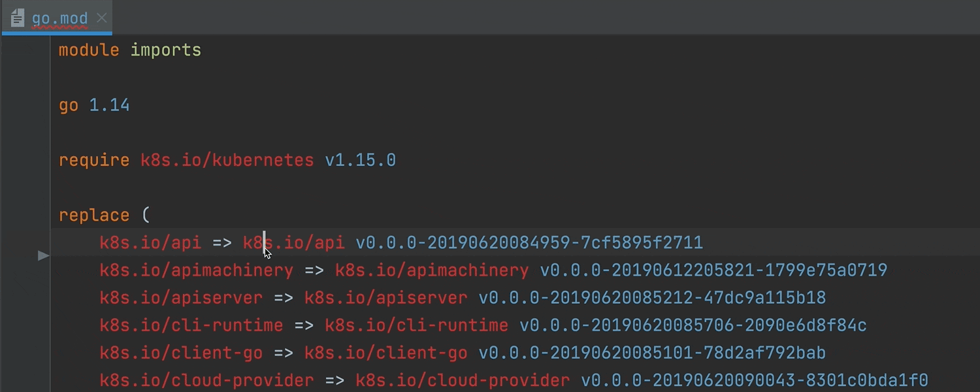
Task: Click version ending 78d2af792bab
Action: tap(652, 353)
